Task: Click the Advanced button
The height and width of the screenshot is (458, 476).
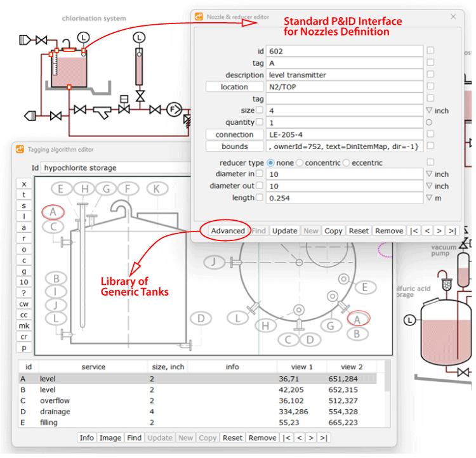Action: pos(229,232)
